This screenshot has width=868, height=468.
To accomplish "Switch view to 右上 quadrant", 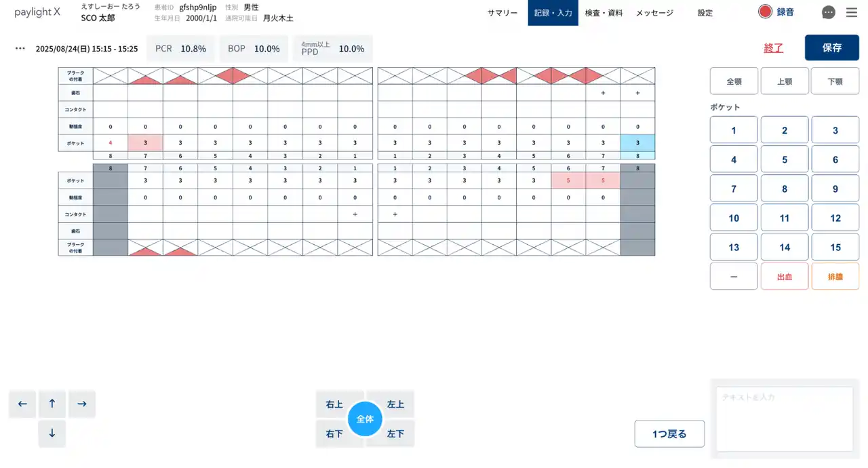I will coord(334,404).
